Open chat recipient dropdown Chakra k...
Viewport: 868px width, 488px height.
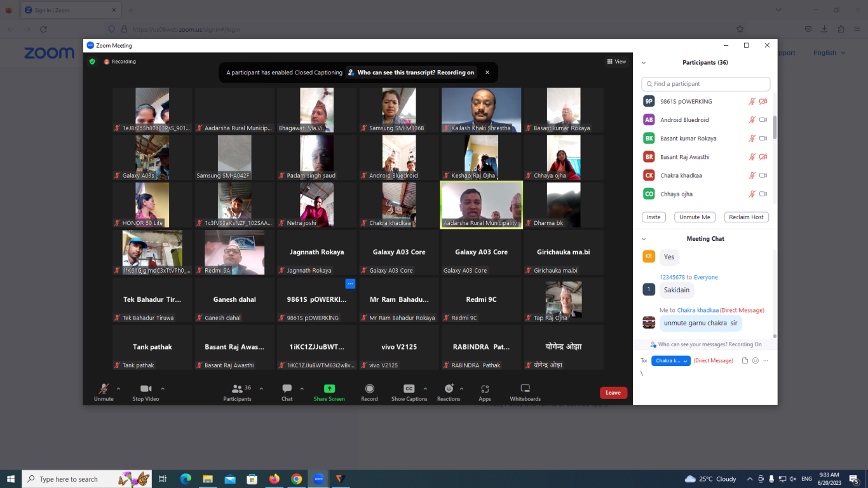[x=670, y=361]
